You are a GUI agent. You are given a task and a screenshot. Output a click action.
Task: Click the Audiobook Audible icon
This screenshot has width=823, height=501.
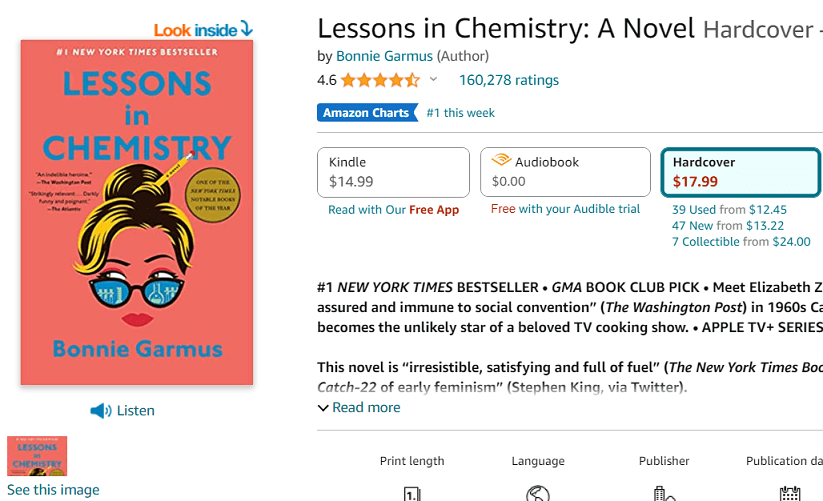pos(500,161)
